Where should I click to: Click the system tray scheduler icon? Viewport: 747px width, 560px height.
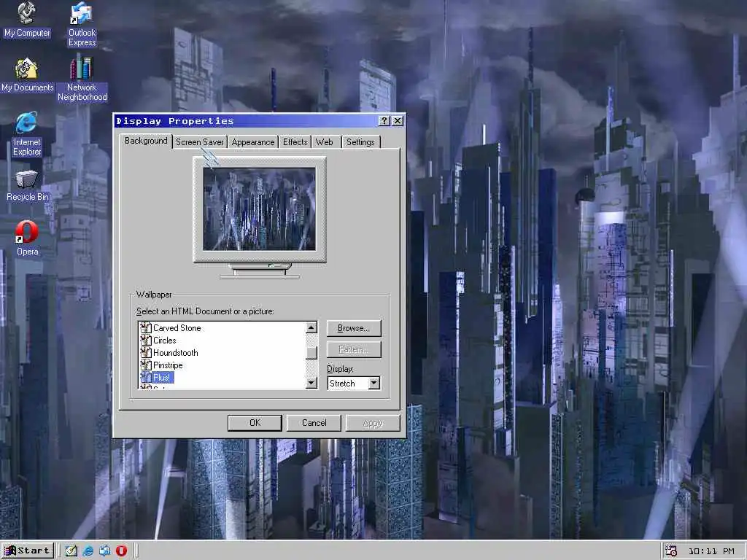(671, 551)
